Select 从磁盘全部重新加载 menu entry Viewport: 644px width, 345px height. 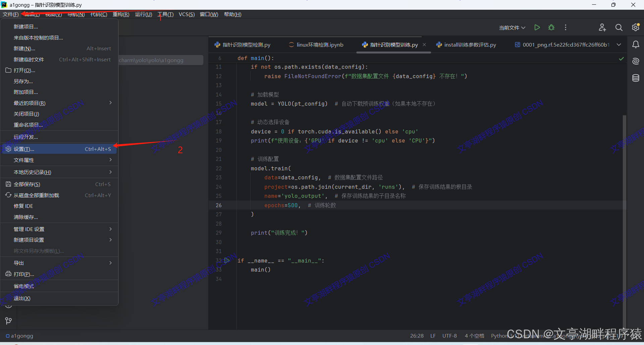(59, 195)
